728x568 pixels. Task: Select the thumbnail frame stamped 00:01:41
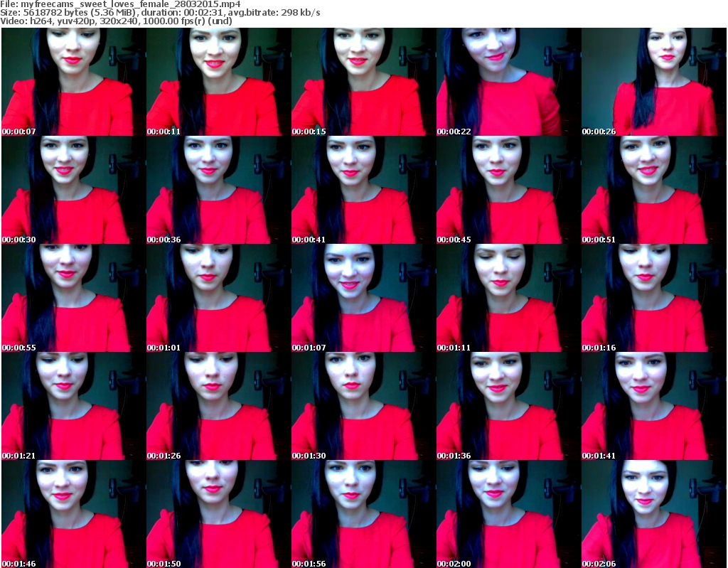(654, 406)
